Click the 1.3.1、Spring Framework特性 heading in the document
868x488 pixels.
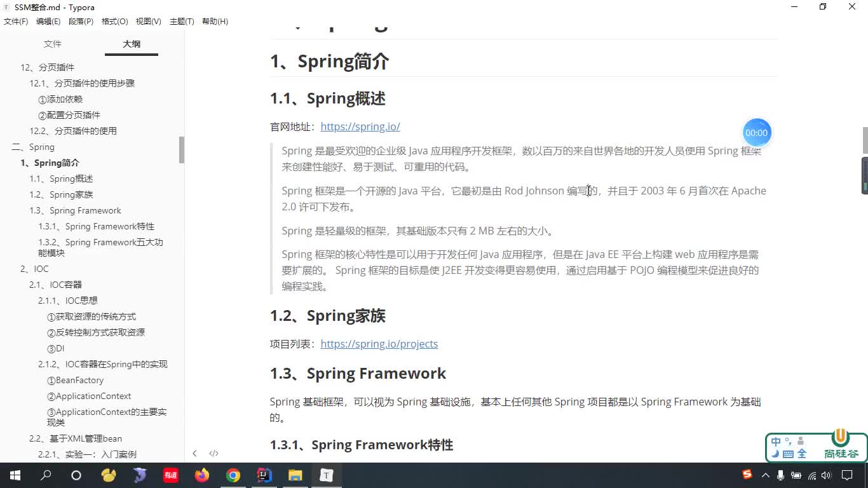361,445
